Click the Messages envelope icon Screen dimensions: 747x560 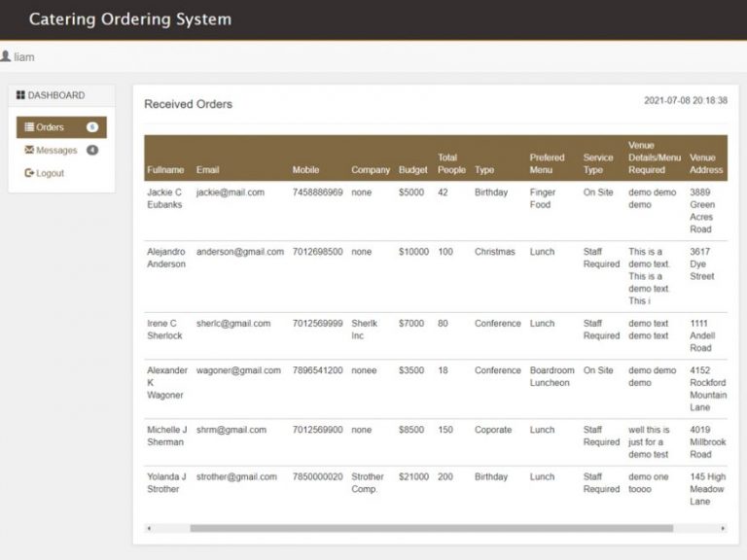(29, 151)
